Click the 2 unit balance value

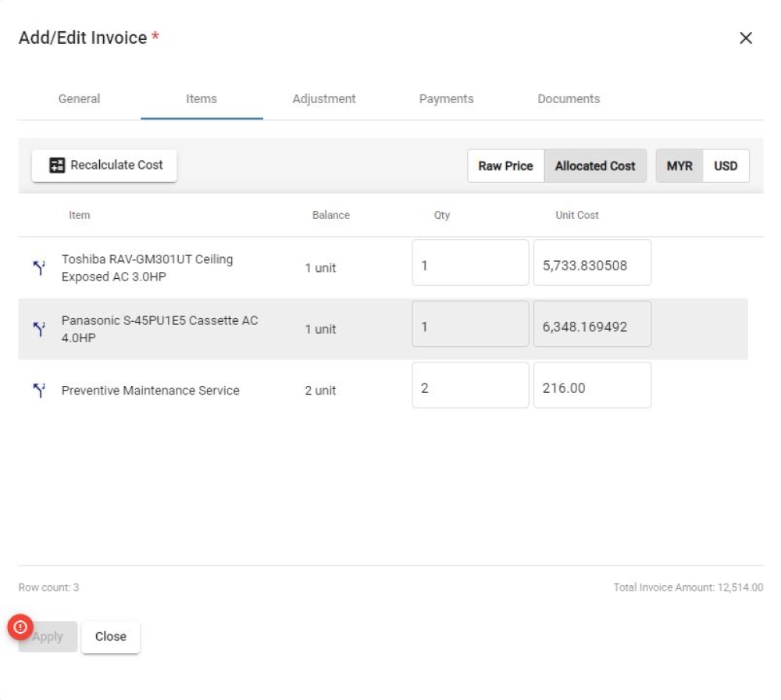point(320,391)
